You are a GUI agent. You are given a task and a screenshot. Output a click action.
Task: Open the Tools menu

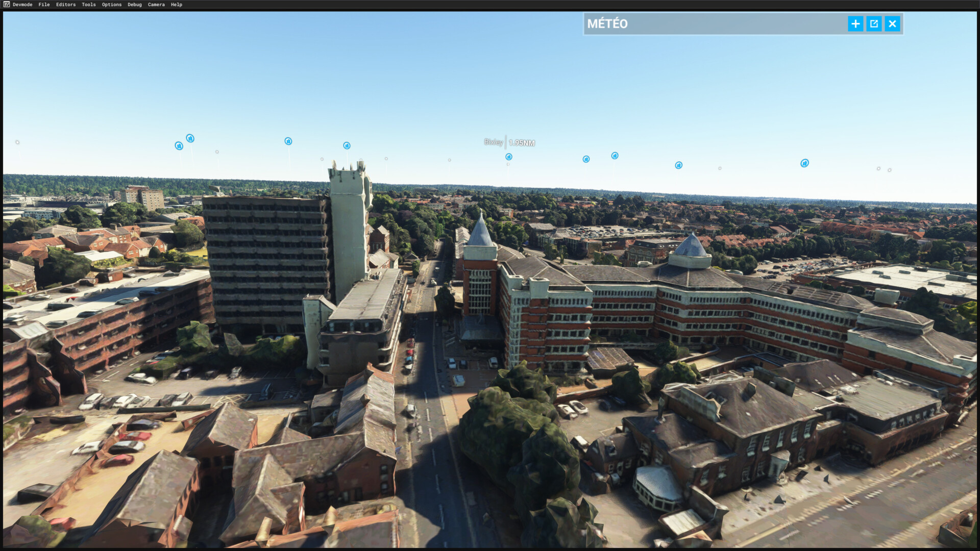89,5
